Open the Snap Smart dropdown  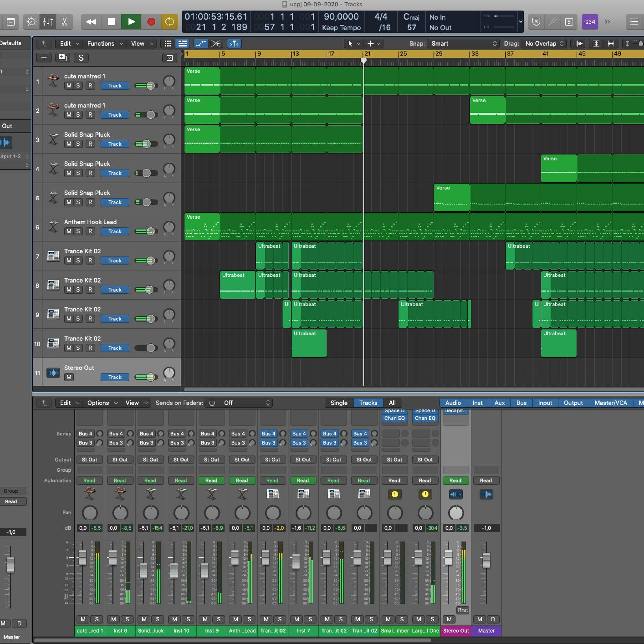point(463,43)
